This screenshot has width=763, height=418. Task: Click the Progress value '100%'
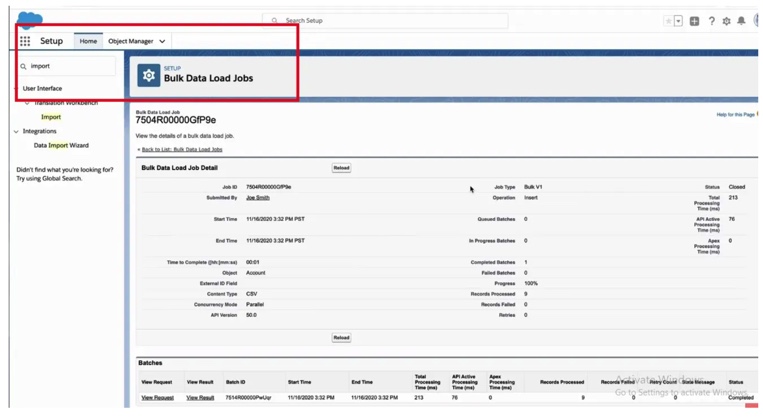(x=531, y=283)
